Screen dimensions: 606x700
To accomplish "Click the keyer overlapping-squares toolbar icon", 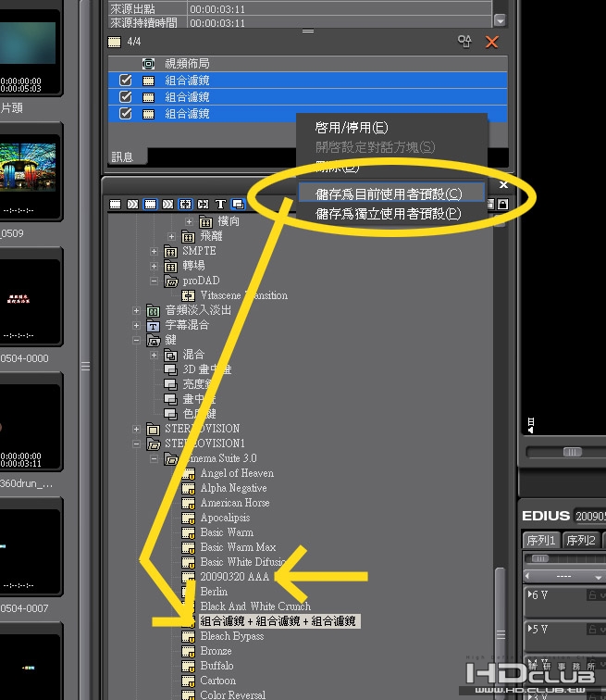I will pyautogui.click(x=238, y=205).
